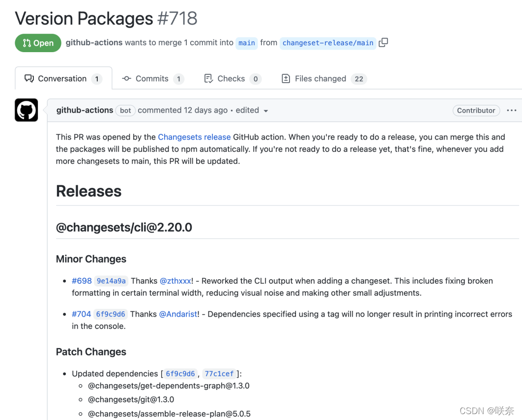Click the Releases heading
The width and height of the screenshot is (522, 420).
[x=88, y=191]
